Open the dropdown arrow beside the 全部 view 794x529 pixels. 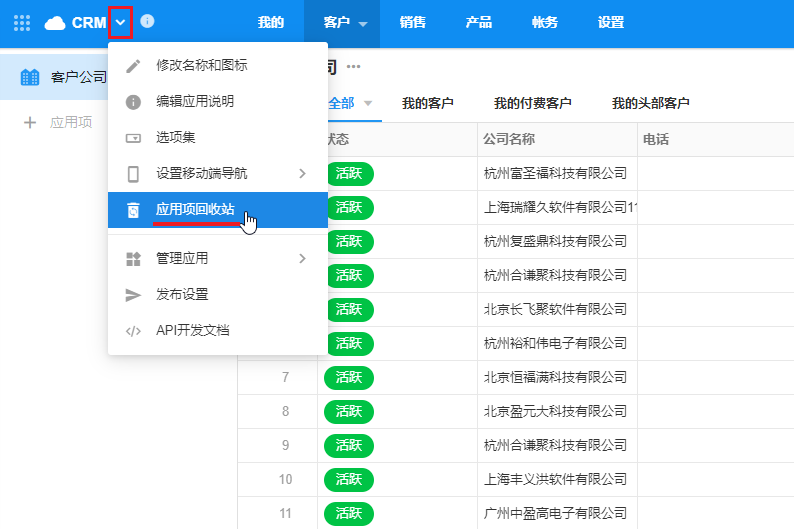click(x=368, y=104)
